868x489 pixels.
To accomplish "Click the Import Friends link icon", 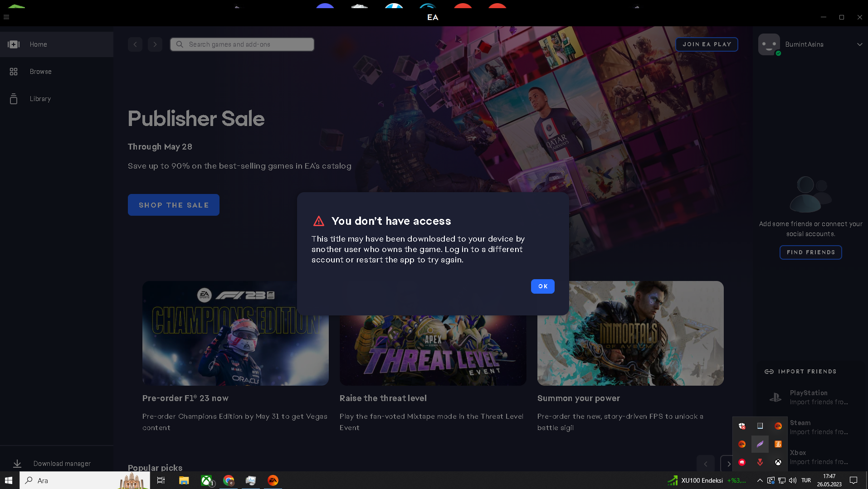I will point(769,372).
